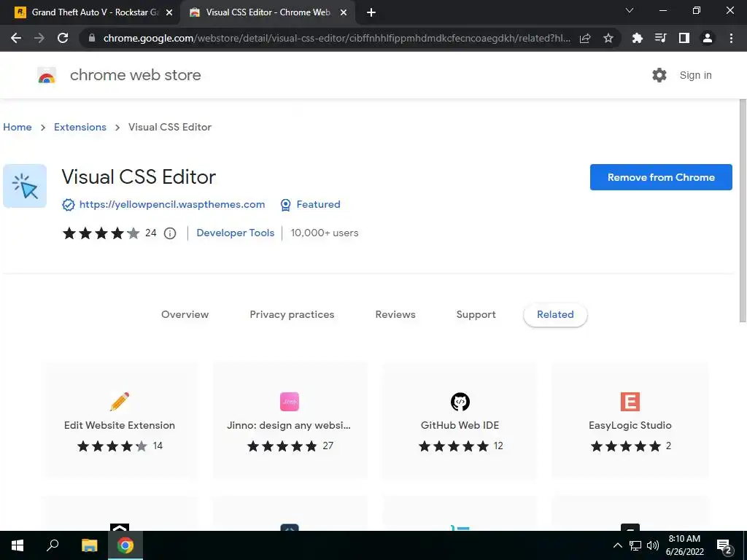Open a new browser tab
The width and height of the screenshot is (747, 560).
[x=371, y=13]
